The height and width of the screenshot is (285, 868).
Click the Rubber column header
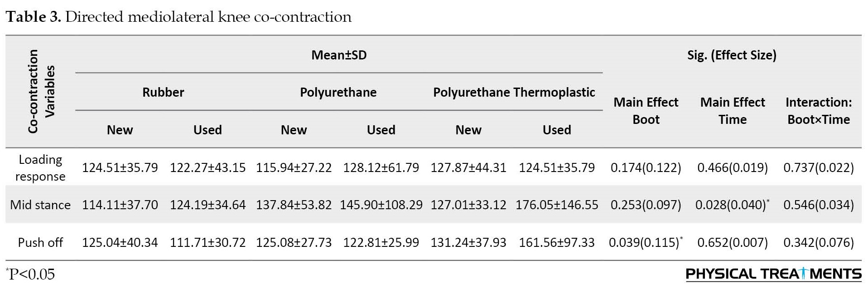coord(163,92)
